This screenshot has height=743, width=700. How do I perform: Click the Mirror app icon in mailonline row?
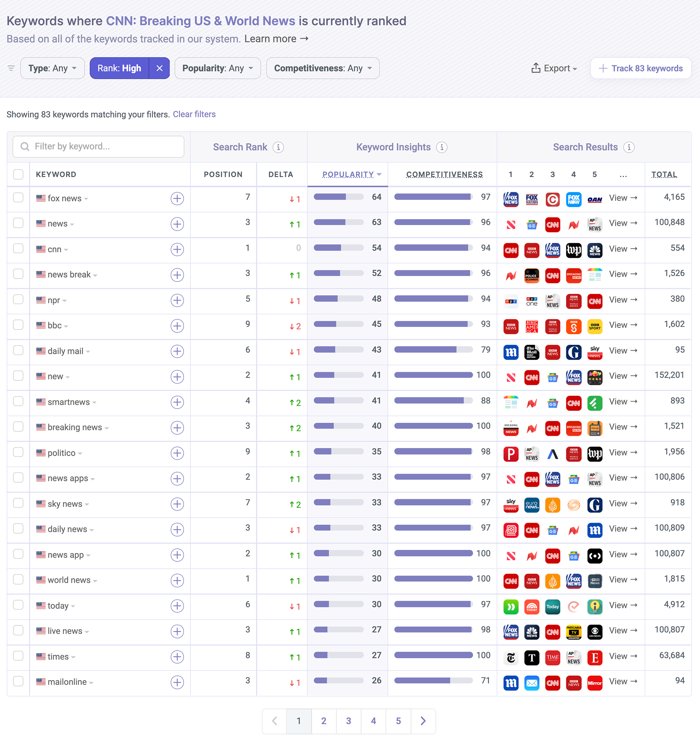click(x=595, y=683)
